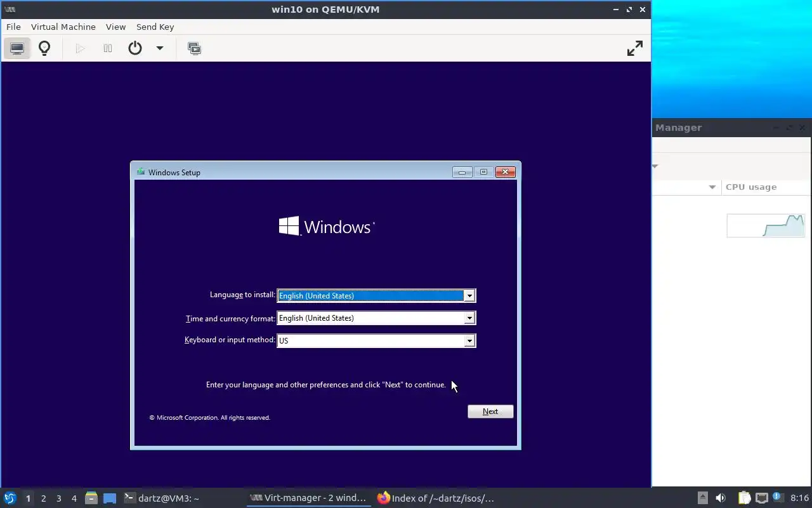812x508 pixels.
Task: Open the Send Key menu
Action: point(155,27)
